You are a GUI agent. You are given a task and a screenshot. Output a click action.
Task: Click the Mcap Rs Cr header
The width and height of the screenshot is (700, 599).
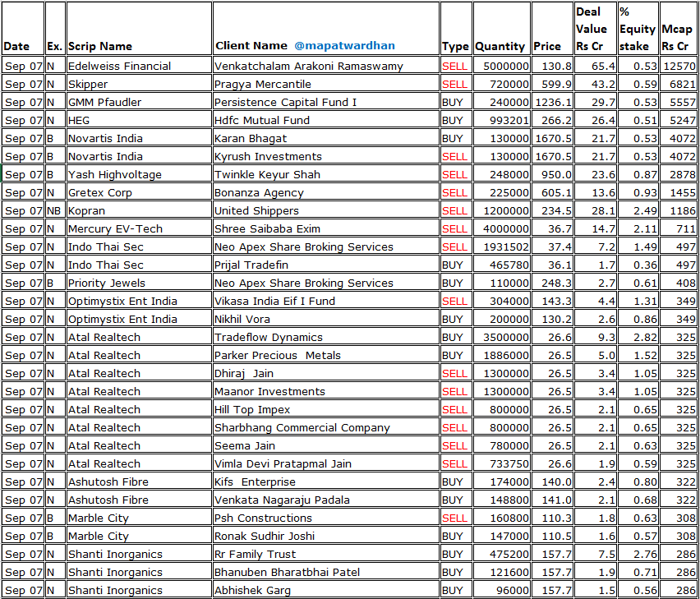[x=679, y=28]
